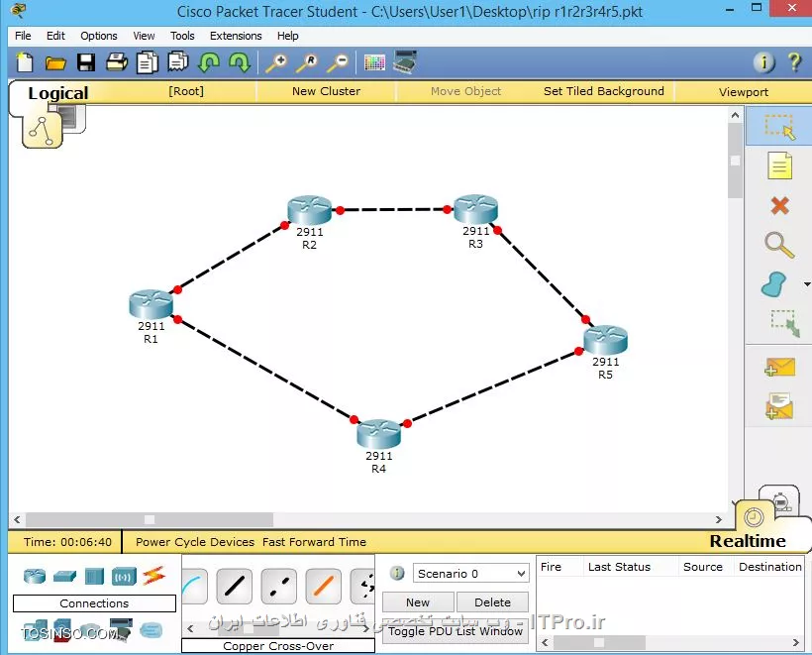Select Connections lightning bolt category

(x=153, y=576)
